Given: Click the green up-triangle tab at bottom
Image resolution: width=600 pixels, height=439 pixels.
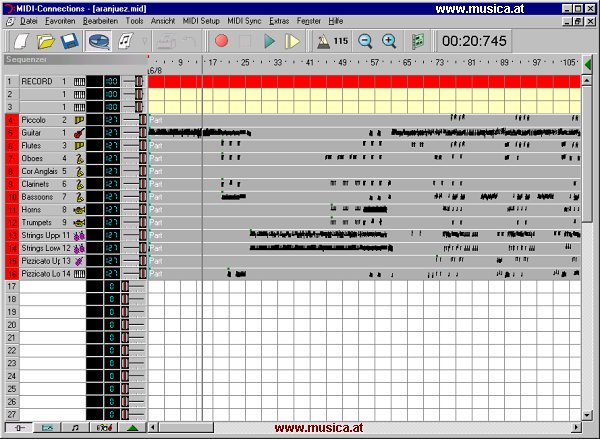Looking at the screenshot, I should [x=132, y=428].
